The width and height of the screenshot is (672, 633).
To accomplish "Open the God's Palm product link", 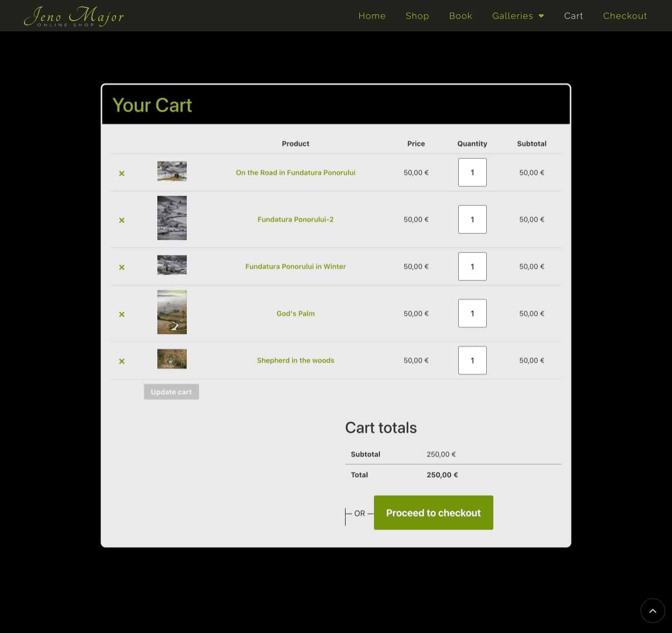I will (x=295, y=314).
